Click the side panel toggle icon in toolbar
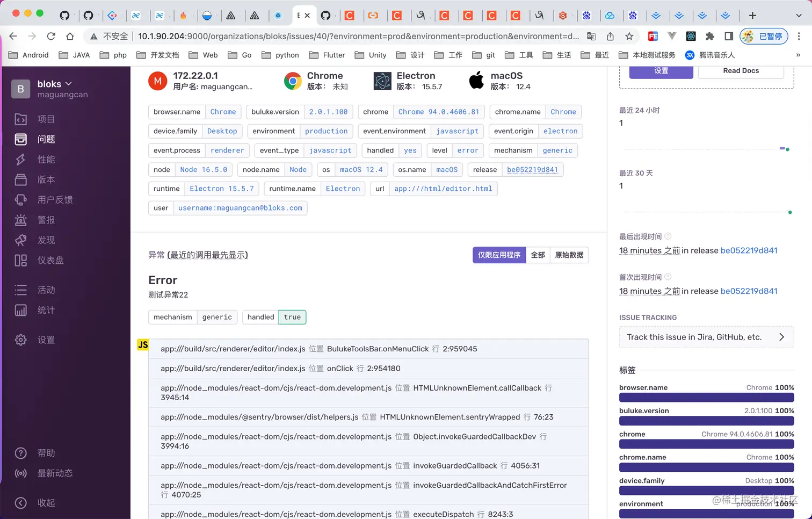The image size is (812, 519). [x=728, y=36]
